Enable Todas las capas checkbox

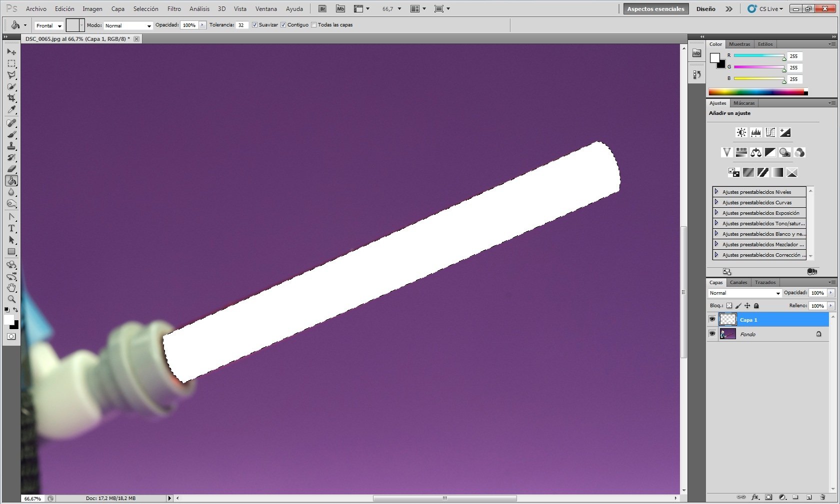[x=314, y=25]
